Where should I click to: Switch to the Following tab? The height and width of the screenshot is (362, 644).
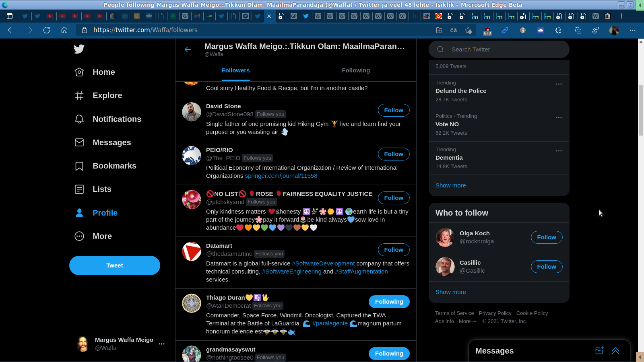356,70
